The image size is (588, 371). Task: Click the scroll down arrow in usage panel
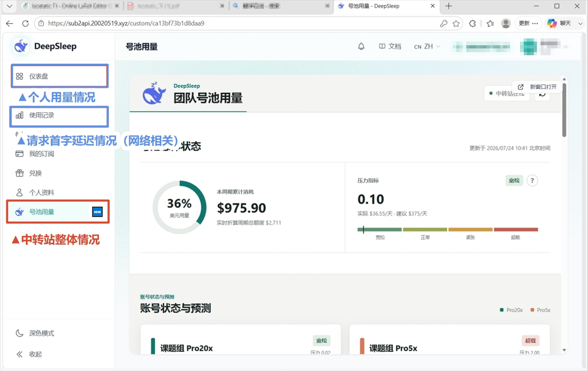(564, 350)
